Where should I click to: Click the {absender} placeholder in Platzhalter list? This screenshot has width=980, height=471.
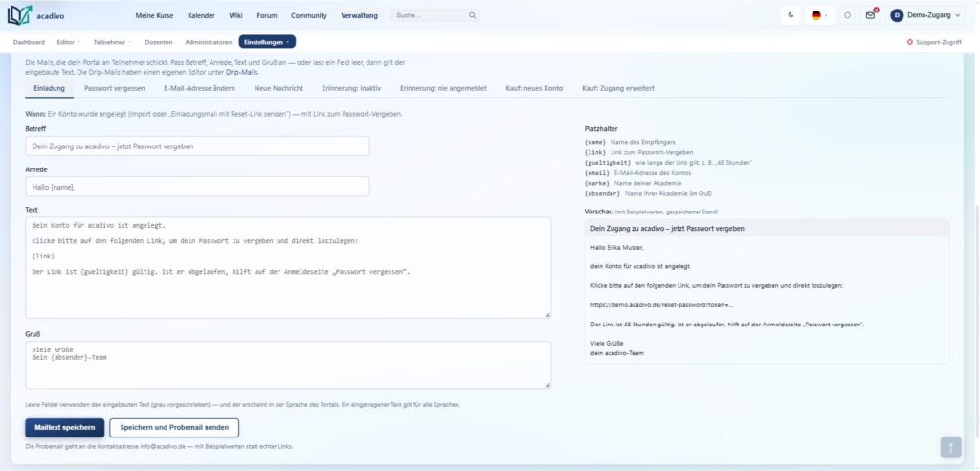point(603,193)
